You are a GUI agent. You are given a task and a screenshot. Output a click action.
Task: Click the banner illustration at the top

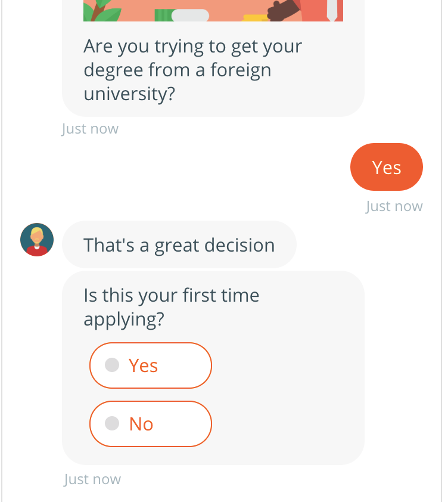[213, 10]
